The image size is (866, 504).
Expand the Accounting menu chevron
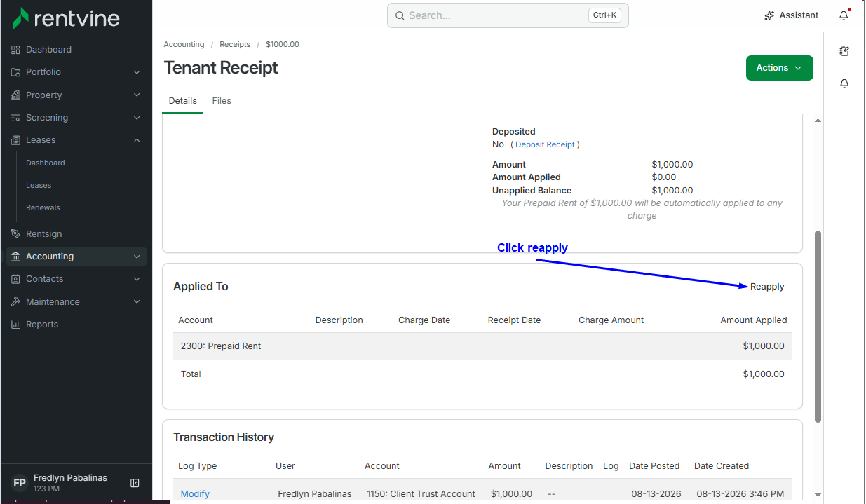137,257
